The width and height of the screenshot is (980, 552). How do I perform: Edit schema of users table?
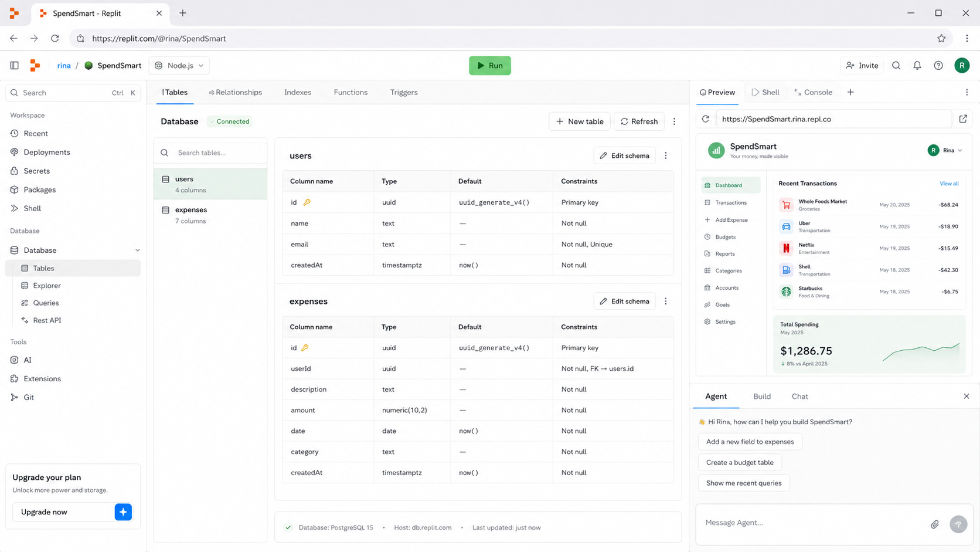pyautogui.click(x=625, y=156)
